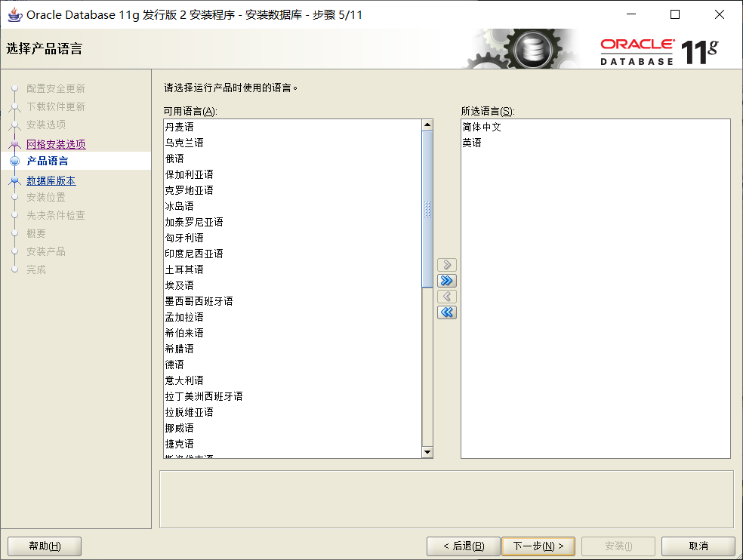This screenshot has height=560, width=743.
Task: Click the 配置安全更新 step in sidebar
Action: pyautogui.click(x=55, y=88)
